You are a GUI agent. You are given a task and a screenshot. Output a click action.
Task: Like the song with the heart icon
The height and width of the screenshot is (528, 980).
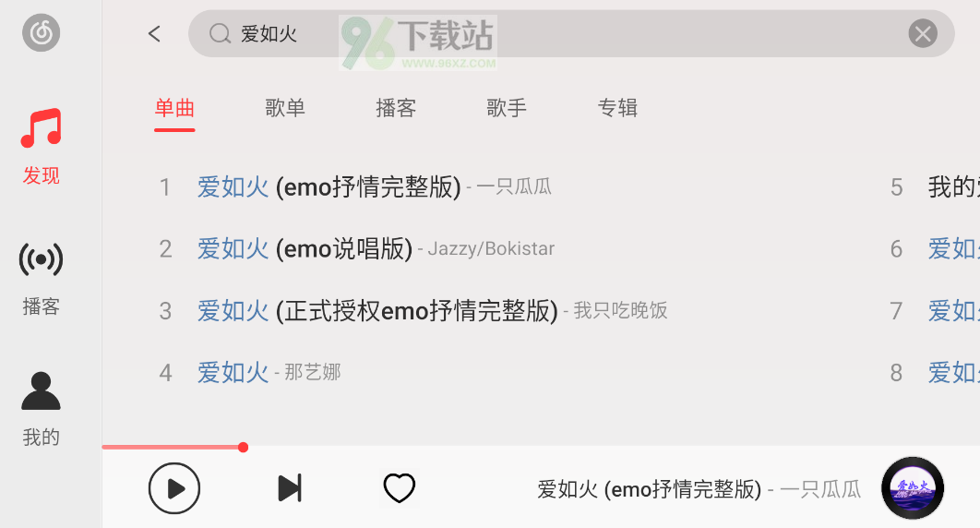click(400, 488)
